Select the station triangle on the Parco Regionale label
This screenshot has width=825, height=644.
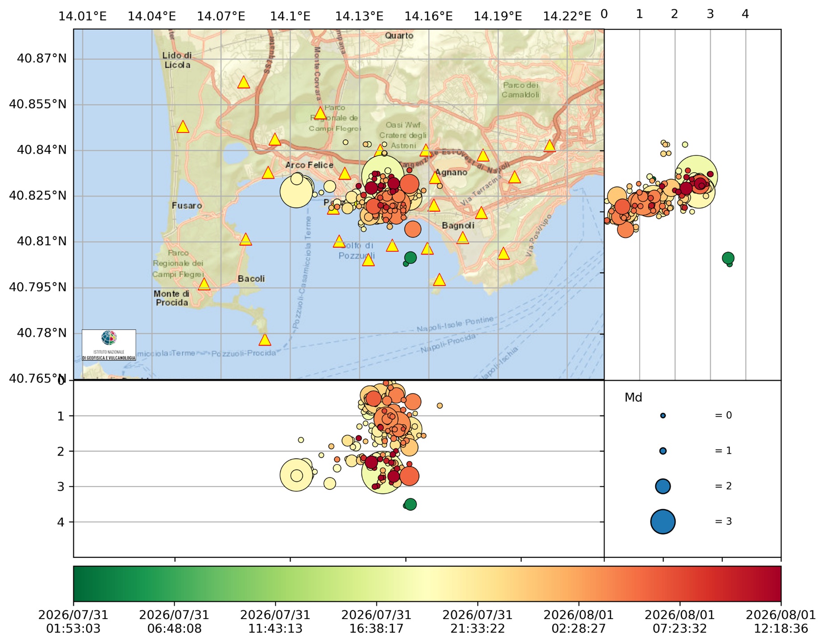tap(320, 113)
